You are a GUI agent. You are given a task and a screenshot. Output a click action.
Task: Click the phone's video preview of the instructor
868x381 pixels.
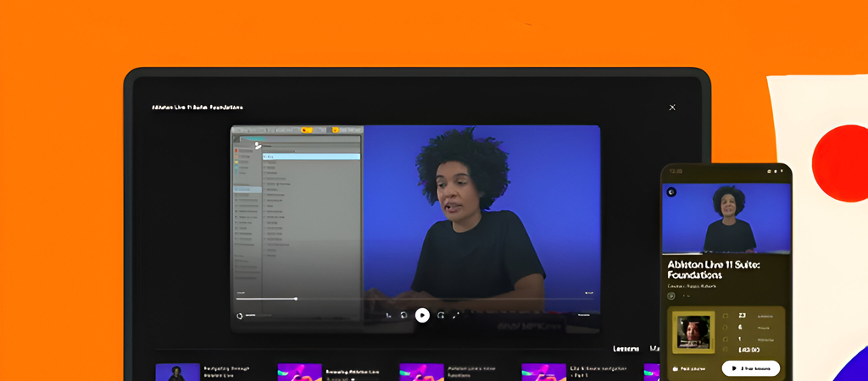pyautogui.click(x=726, y=218)
